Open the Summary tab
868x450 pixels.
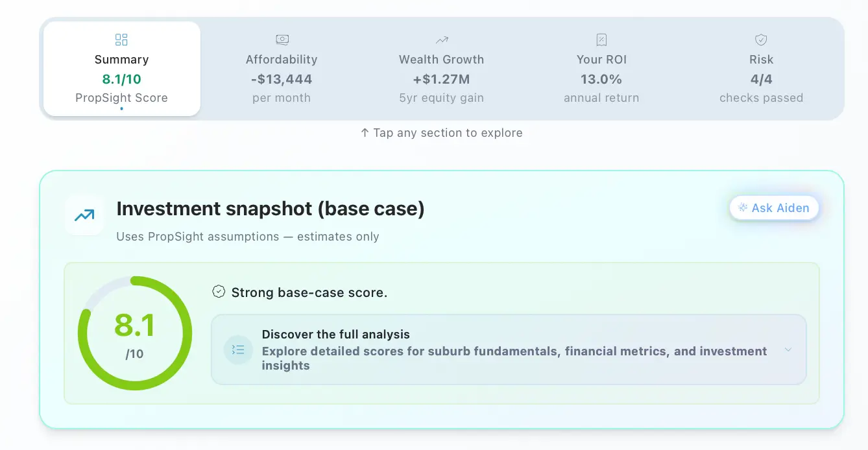[121, 69]
